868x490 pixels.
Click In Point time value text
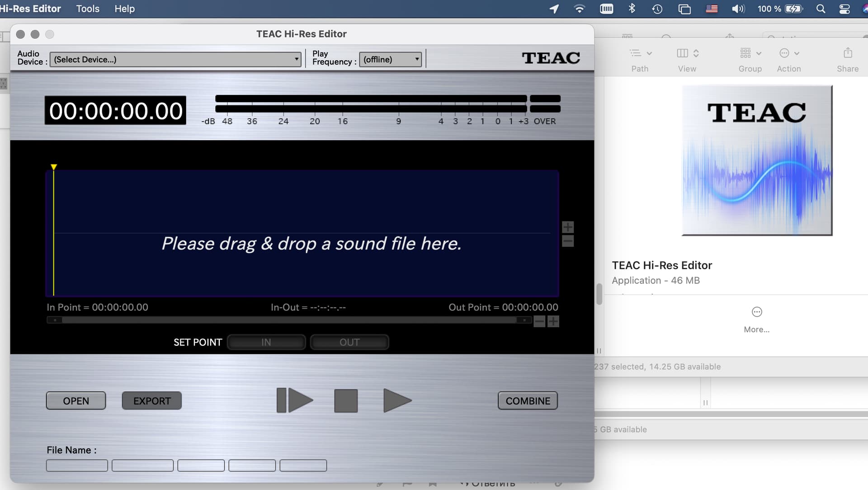coord(120,307)
